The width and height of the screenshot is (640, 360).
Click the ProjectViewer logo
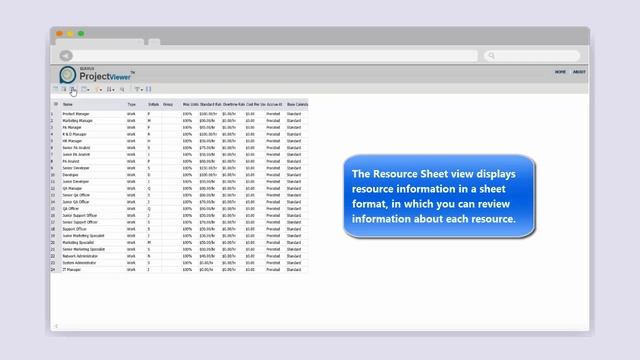pyautogui.click(x=96, y=75)
